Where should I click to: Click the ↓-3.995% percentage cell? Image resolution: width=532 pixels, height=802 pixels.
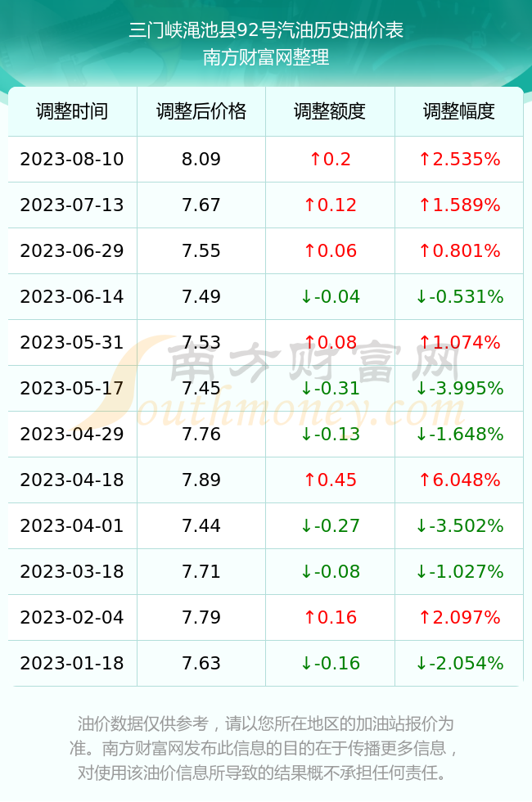click(459, 388)
